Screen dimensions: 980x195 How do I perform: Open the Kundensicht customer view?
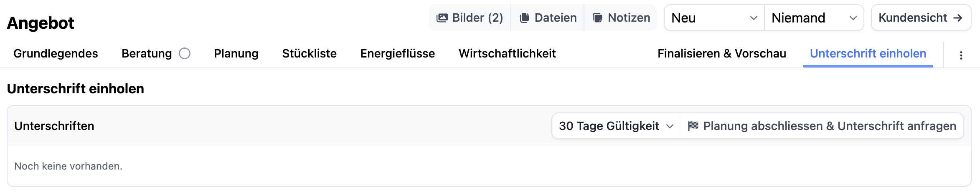tap(913, 18)
